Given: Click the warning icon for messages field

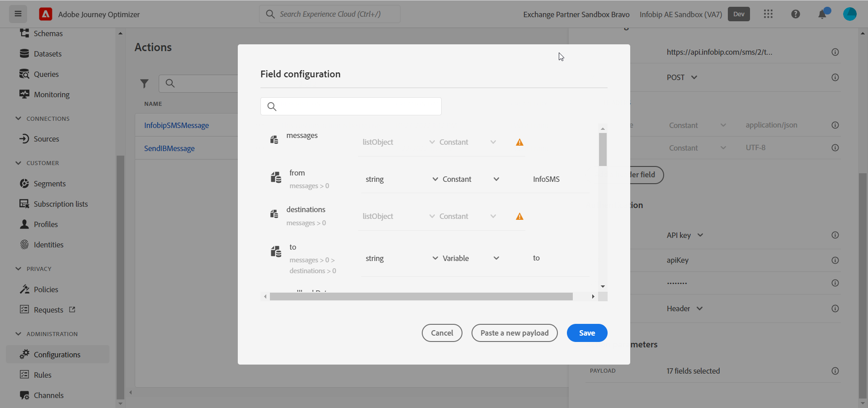Looking at the screenshot, I should [519, 142].
